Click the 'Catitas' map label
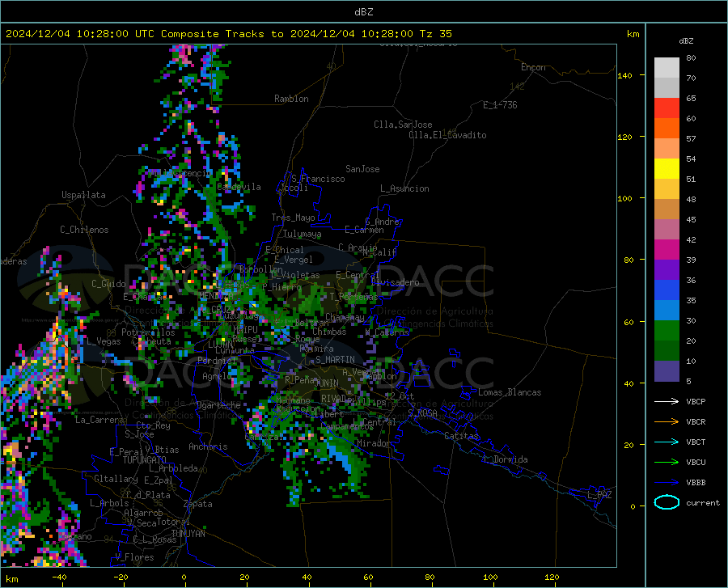The image size is (728, 588). tap(461, 436)
